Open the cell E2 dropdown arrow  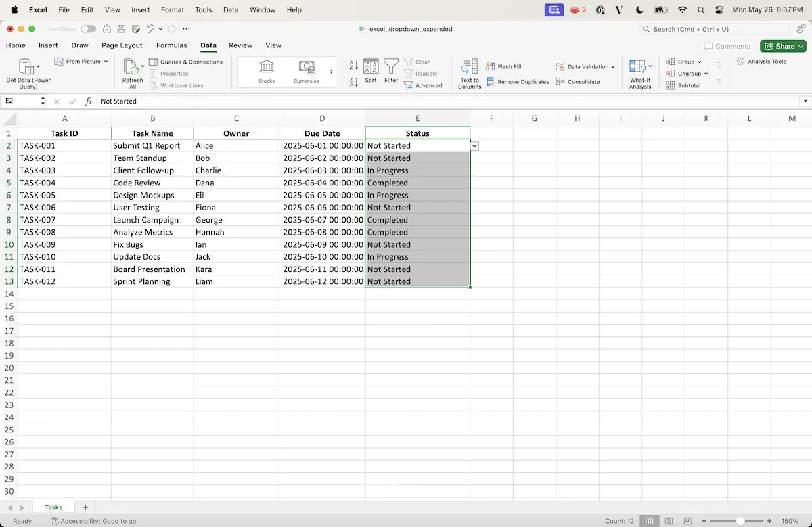[474, 146]
